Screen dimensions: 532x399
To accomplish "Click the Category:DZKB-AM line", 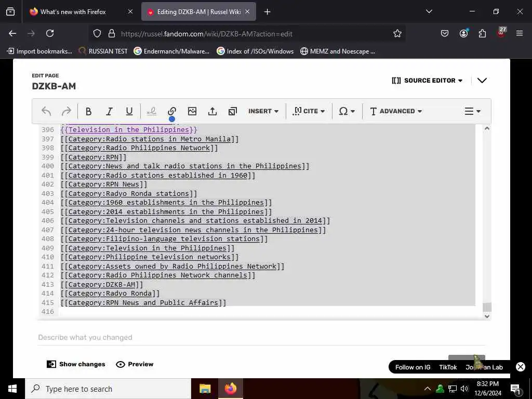I will (x=102, y=284).
